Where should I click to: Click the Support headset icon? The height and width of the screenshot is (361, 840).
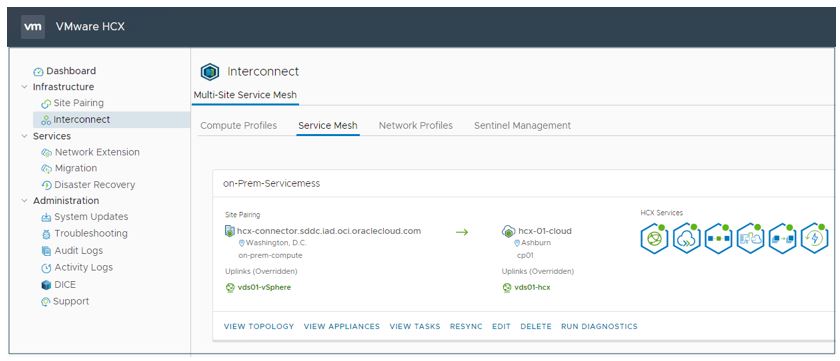tap(46, 302)
